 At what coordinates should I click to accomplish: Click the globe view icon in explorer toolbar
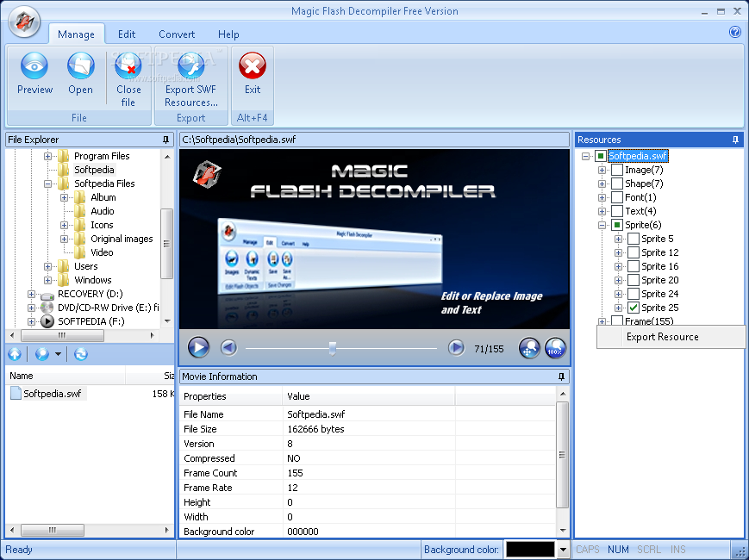[42, 354]
